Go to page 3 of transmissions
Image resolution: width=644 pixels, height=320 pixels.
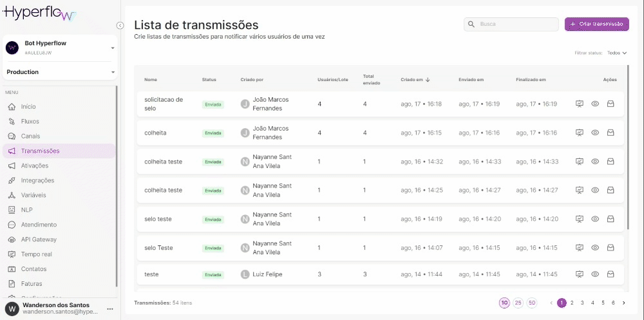[x=582, y=303]
